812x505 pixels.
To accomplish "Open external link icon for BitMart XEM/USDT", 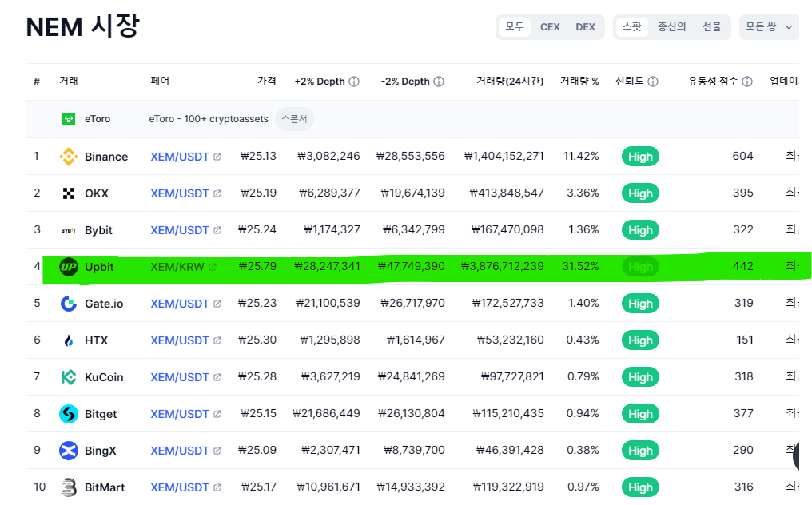I will [217, 487].
